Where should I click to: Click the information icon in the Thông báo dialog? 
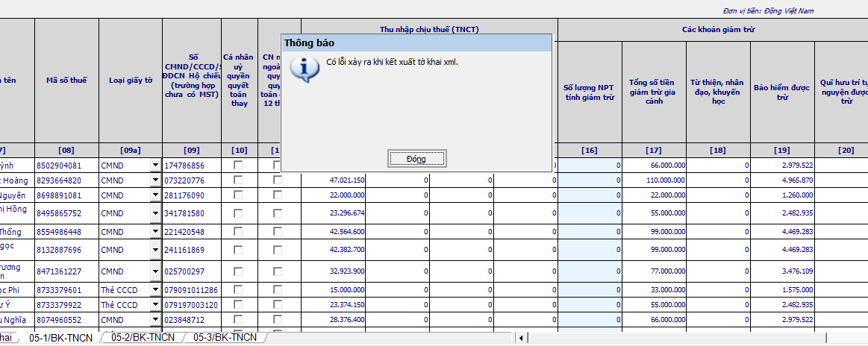(301, 68)
